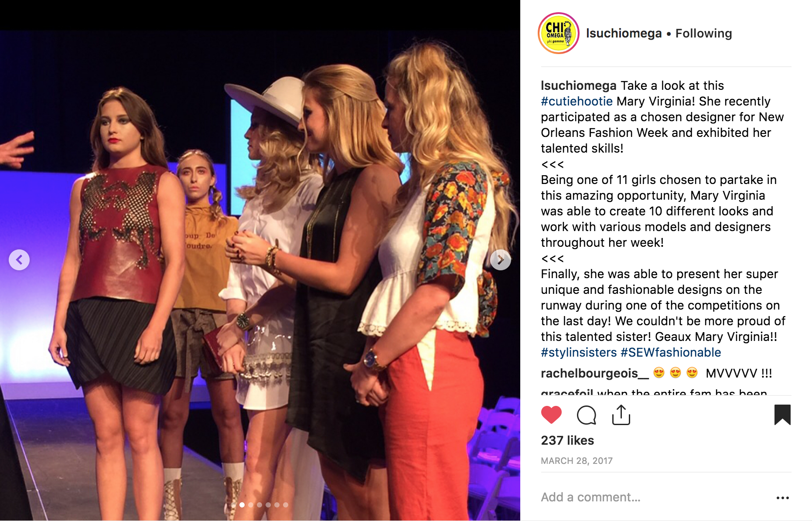
Task: Toggle the saved bookmark icon
Action: coord(782,415)
